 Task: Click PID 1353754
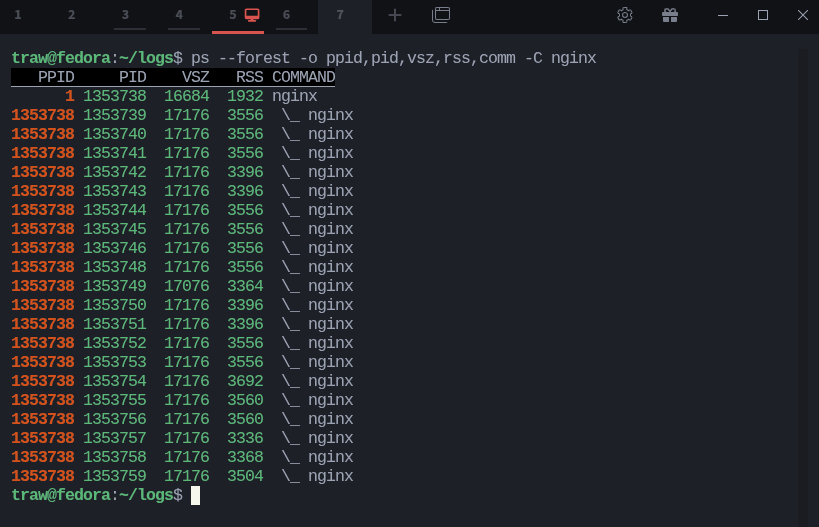[115, 381]
